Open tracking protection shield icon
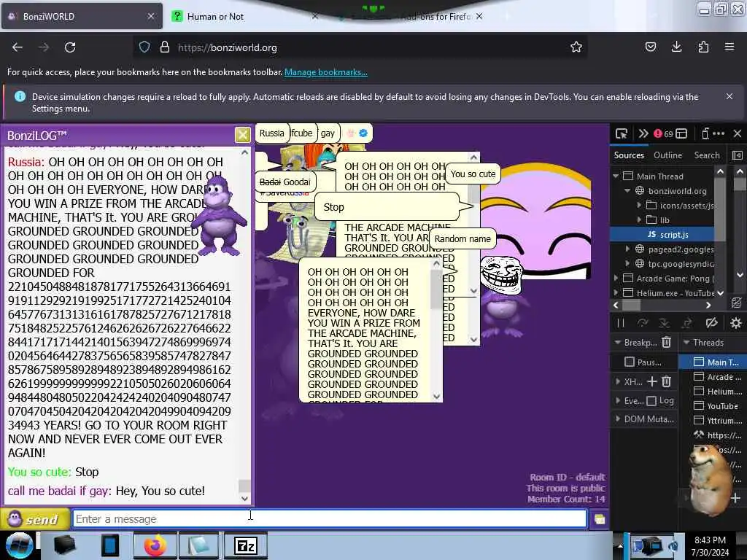 coord(144,47)
